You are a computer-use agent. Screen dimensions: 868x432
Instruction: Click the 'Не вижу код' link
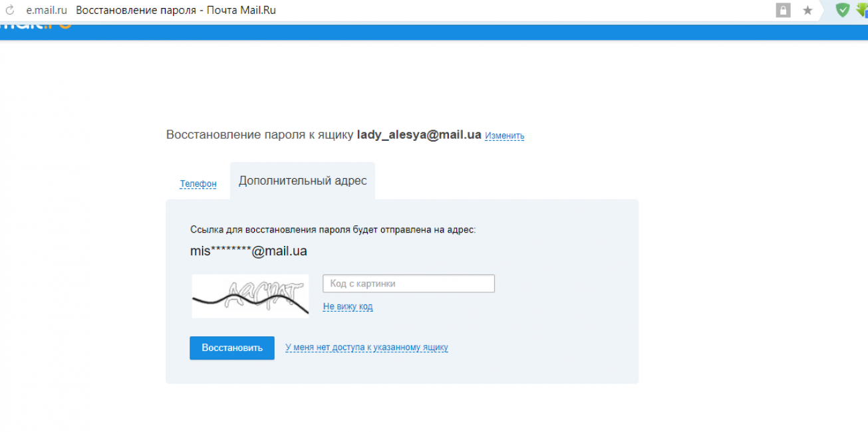click(x=348, y=306)
